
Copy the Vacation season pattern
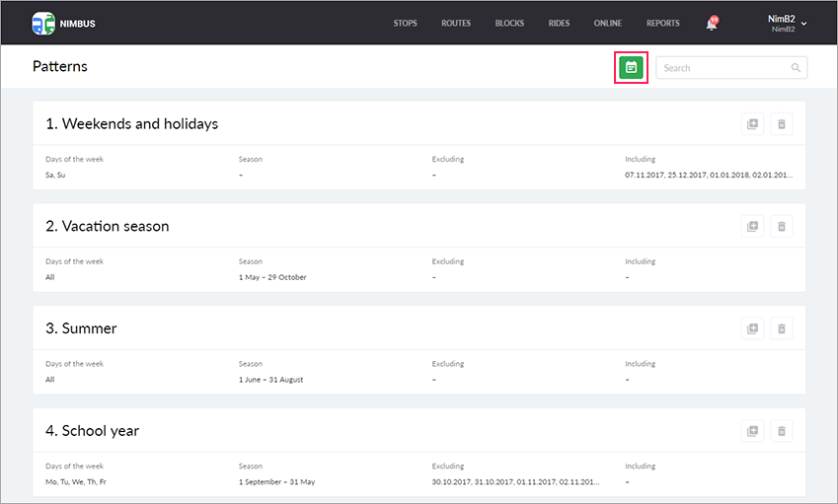coord(752,227)
